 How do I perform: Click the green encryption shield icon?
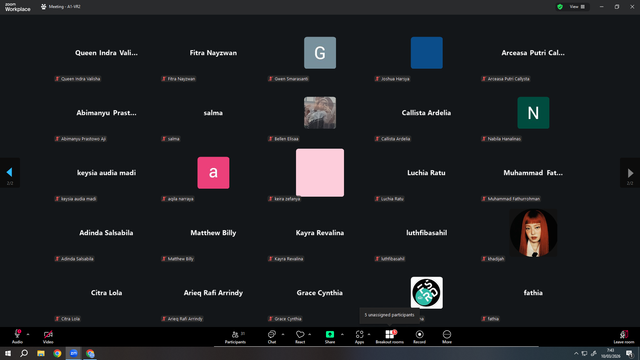[x=560, y=7]
